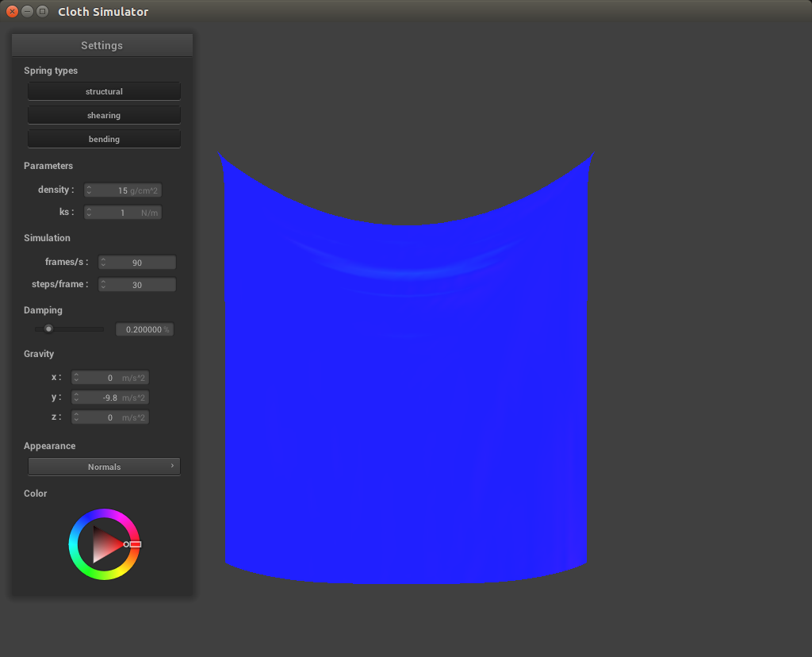Click the color wheel inner triangle
812x657 pixels.
[x=105, y=544]
